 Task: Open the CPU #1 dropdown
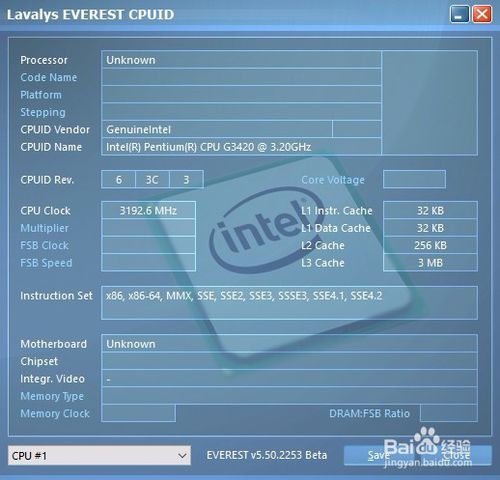point(99,455)
